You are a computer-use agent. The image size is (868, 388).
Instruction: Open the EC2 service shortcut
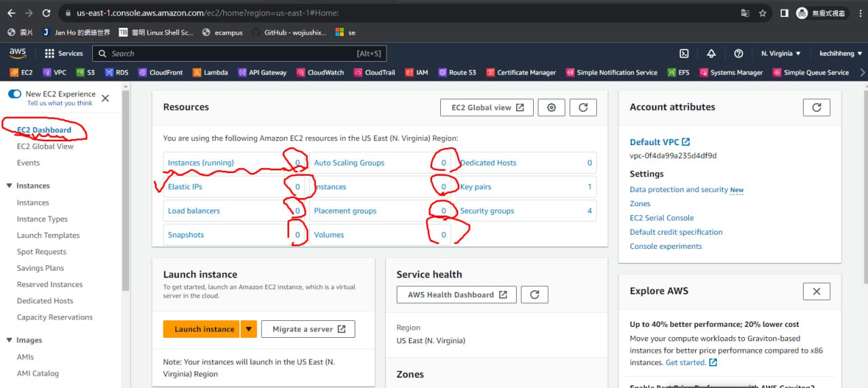click(21, 73)
